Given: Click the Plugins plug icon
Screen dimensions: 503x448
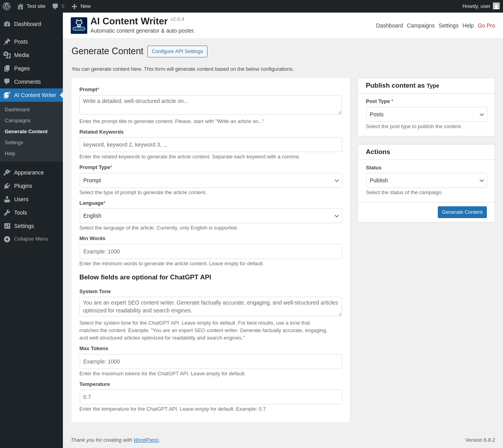Looking at the screenshot, I should pyautogui.click(x=7, y=186).
